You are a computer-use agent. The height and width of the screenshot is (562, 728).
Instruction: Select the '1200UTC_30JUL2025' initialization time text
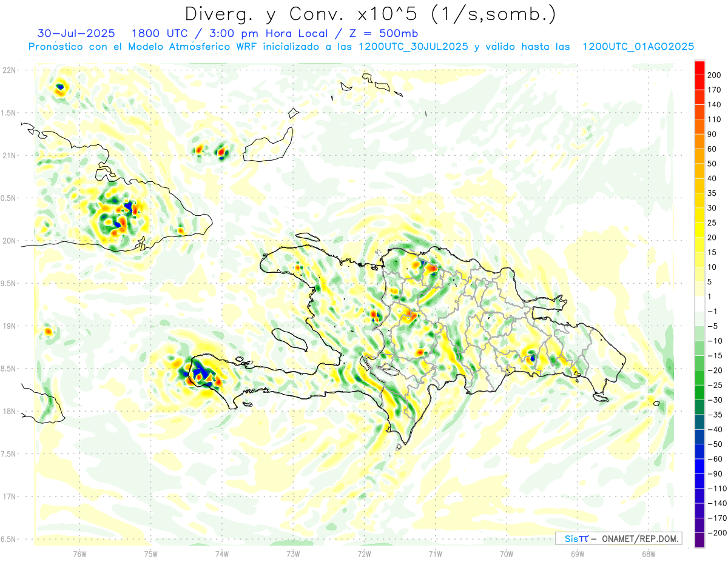(413, 47)
